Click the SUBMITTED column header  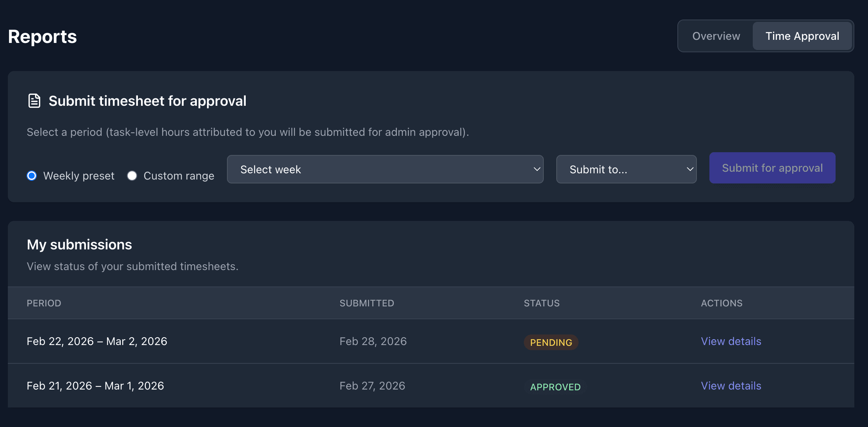pos(367,303)
